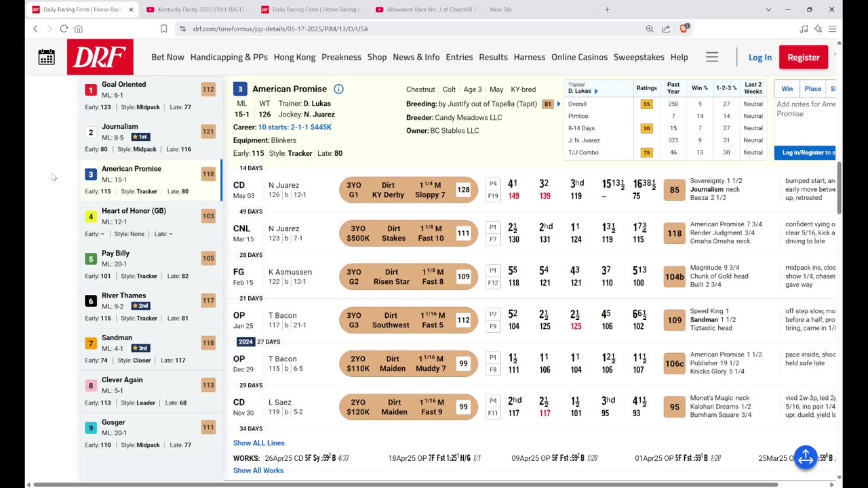Click the music note toolbar icon
The width and height of the screenshot is (868, 488).
click(804, 28)
